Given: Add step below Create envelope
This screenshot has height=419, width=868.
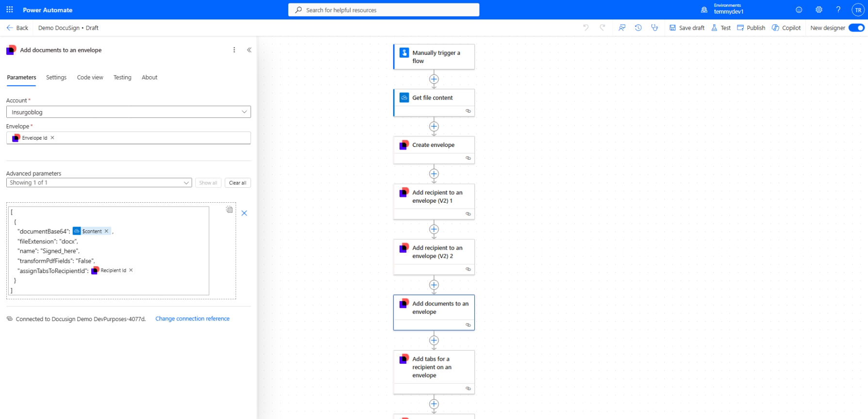Looking at the screenshot, I should [434, 174].
